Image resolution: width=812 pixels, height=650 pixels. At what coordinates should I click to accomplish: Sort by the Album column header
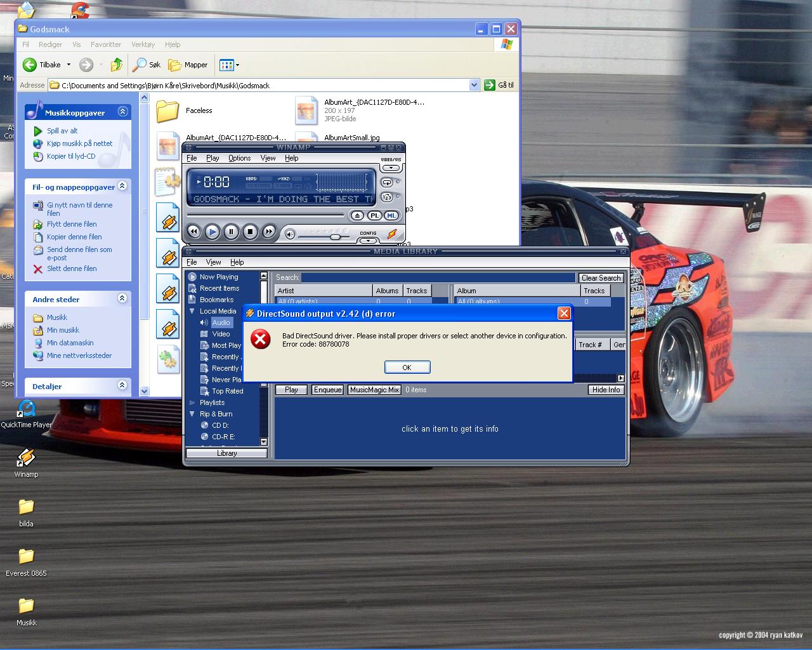(x=517, y=291)
